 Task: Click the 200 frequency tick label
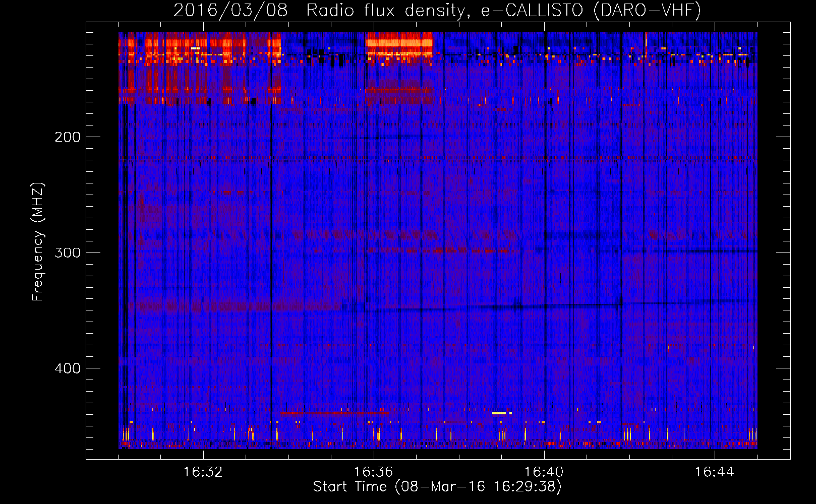pos(68,137)
